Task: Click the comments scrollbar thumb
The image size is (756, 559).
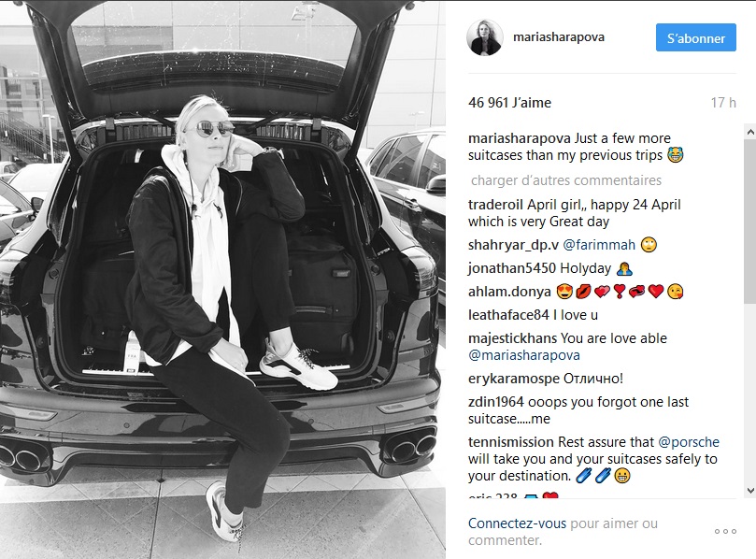Action: point(750,222)
